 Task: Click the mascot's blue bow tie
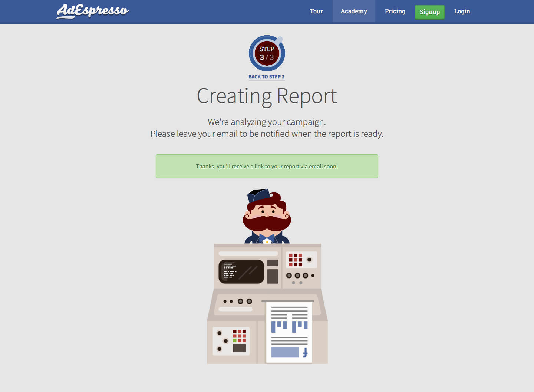[267, 238]
